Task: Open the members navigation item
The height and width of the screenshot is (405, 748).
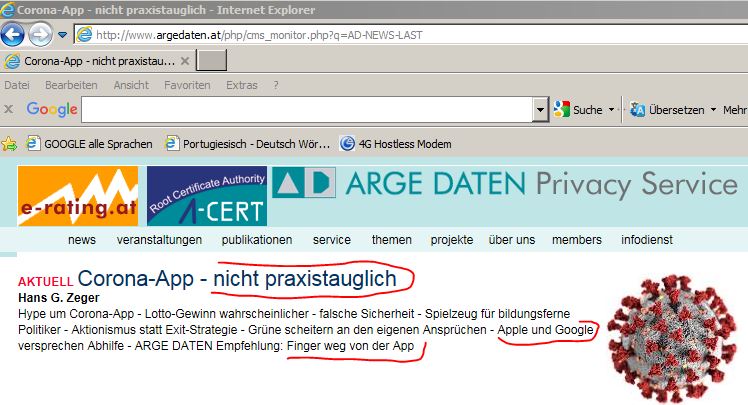Action: point(577,239)
